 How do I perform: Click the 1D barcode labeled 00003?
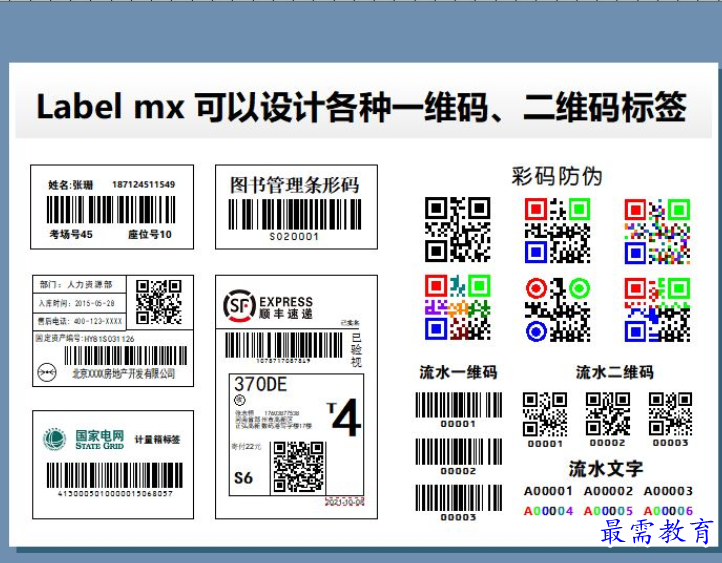[459, 498]
